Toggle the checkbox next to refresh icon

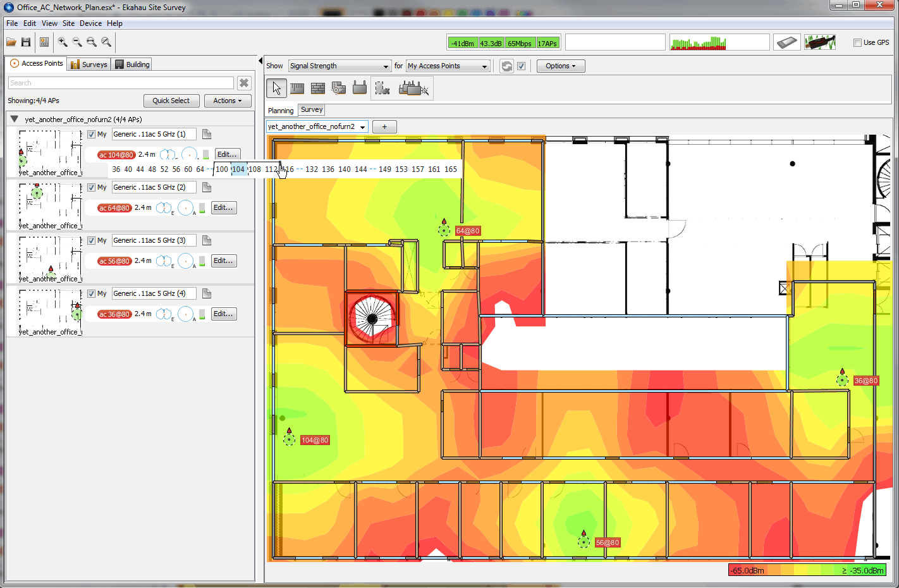(x=522, y=66)
